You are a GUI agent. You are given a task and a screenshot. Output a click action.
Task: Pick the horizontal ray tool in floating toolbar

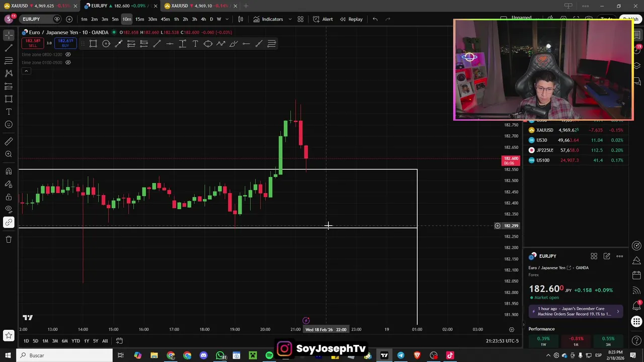click(x=246, y=44)
